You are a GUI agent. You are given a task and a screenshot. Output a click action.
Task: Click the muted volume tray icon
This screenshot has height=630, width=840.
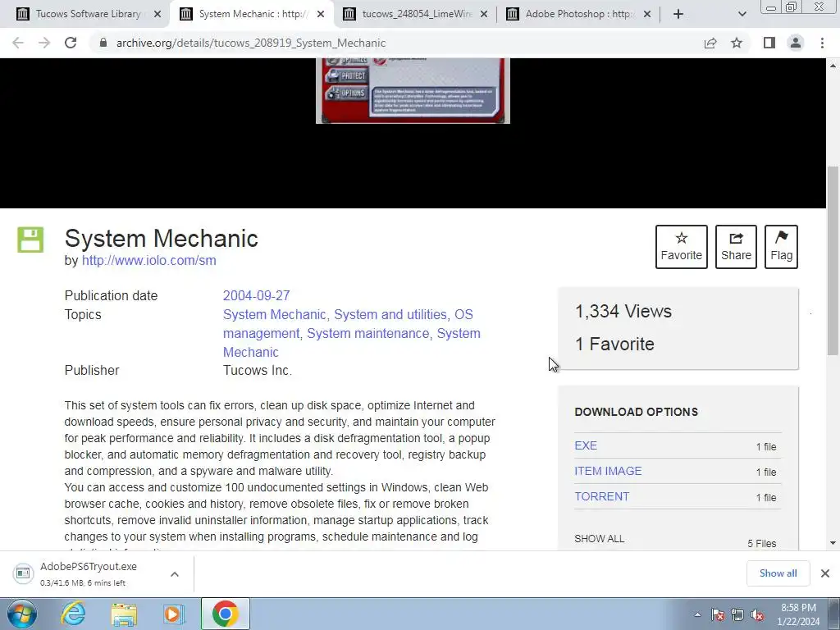click(x=757, y=614)
